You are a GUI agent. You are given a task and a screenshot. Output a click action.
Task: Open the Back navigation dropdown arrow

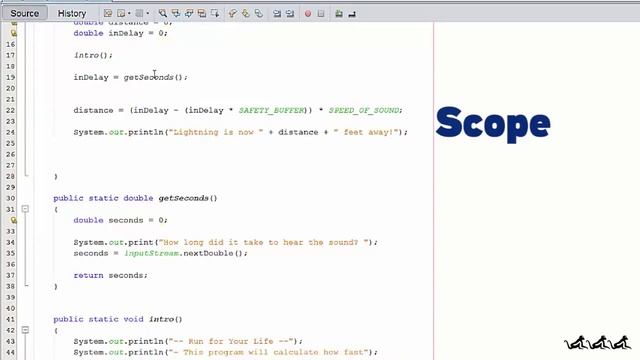coord(129,13)
